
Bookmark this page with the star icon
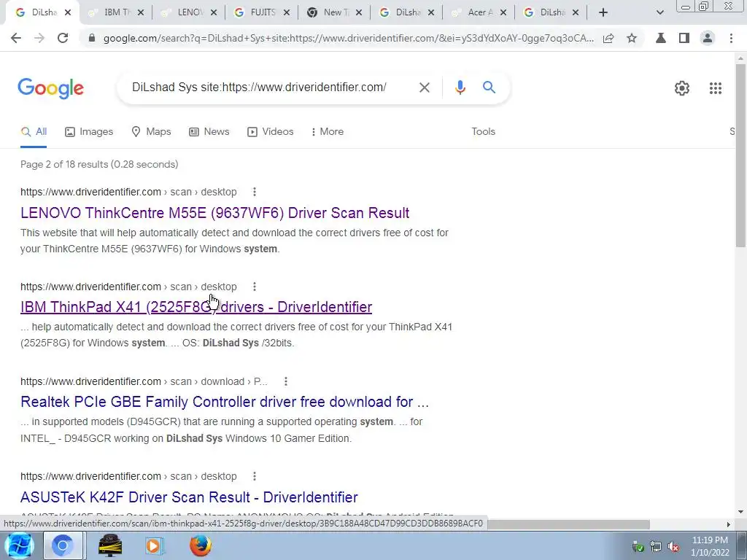click(x=632, y=38)
